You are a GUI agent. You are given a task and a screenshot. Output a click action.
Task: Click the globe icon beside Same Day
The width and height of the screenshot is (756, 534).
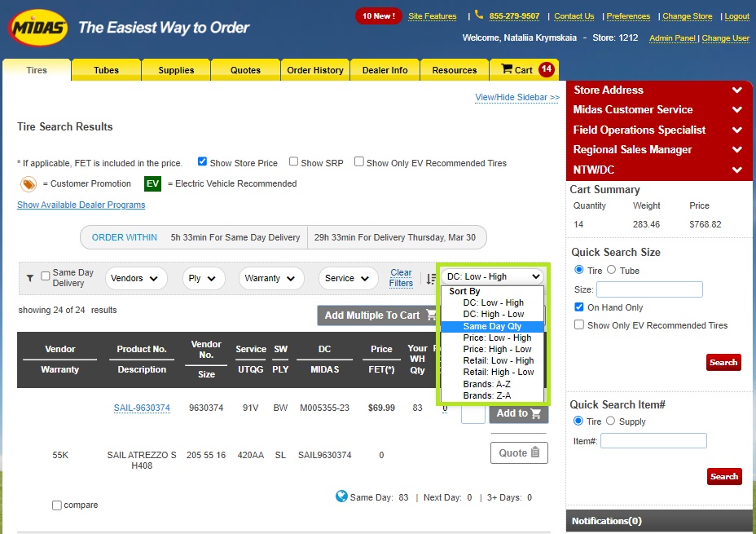[342, 496]
